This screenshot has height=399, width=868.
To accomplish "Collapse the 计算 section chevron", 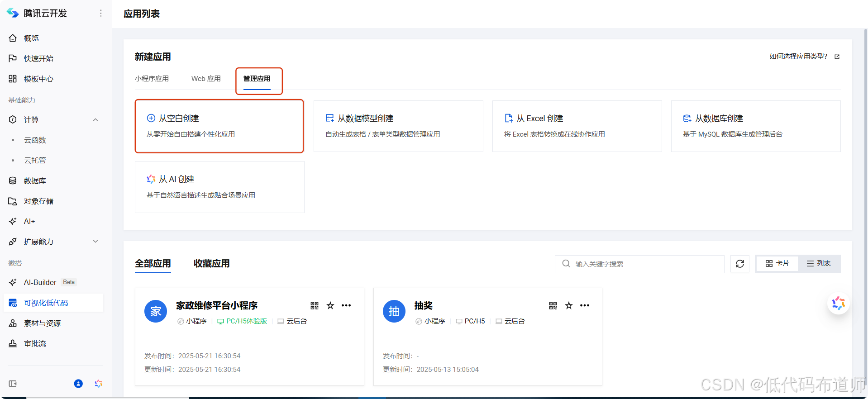I will pos(95,119).
